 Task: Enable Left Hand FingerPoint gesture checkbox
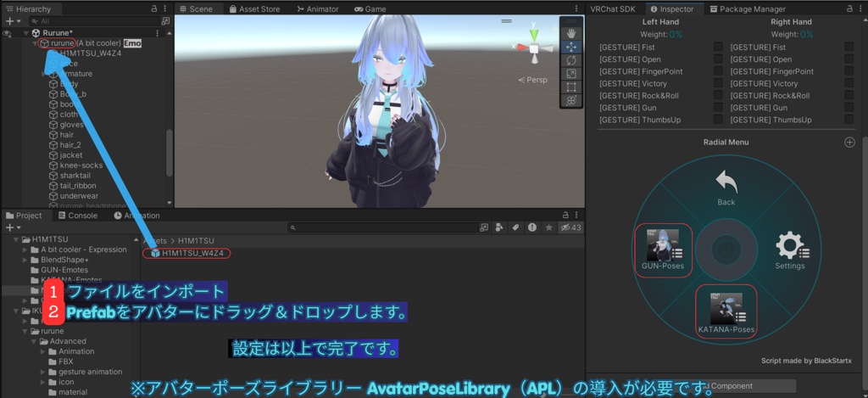point(718,71)
